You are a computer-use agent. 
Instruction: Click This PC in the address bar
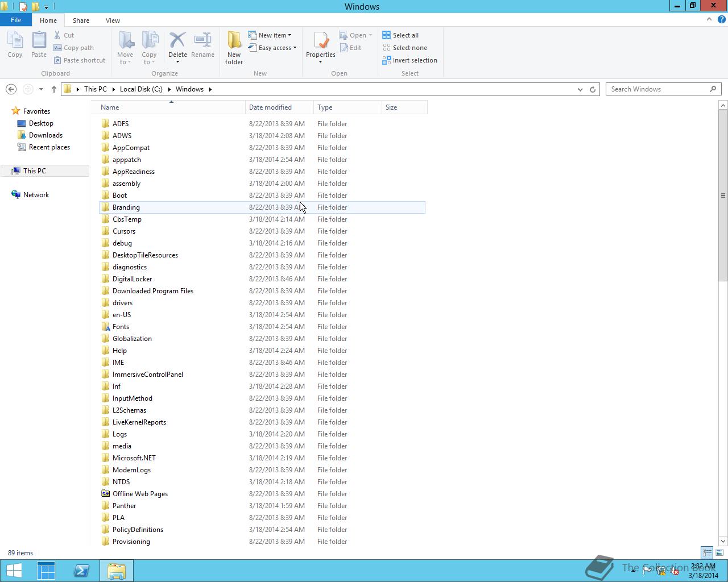tap(95, 89)
